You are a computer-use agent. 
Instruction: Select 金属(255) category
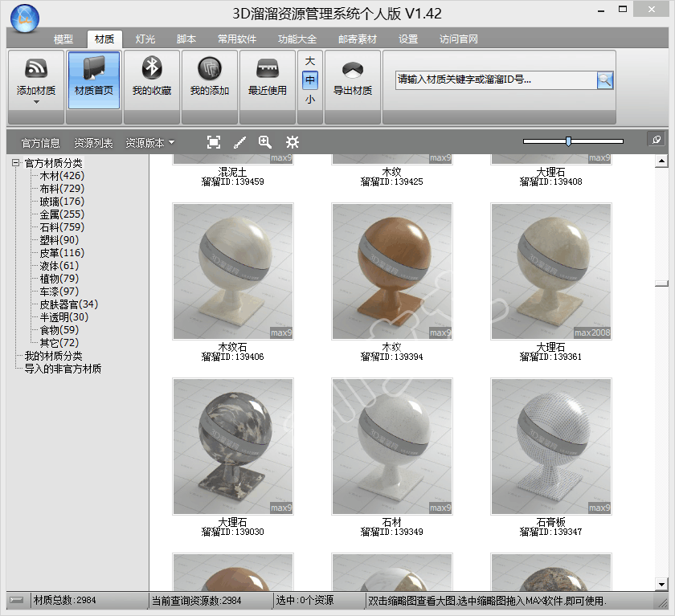tap(62, 214)
